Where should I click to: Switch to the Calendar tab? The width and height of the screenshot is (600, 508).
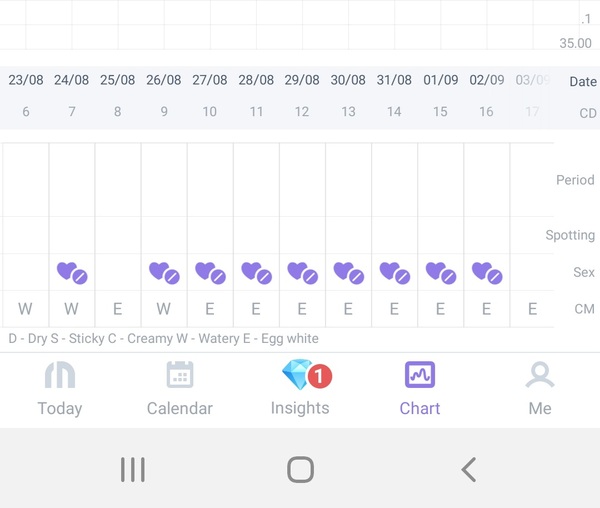(x=180, y=389)
